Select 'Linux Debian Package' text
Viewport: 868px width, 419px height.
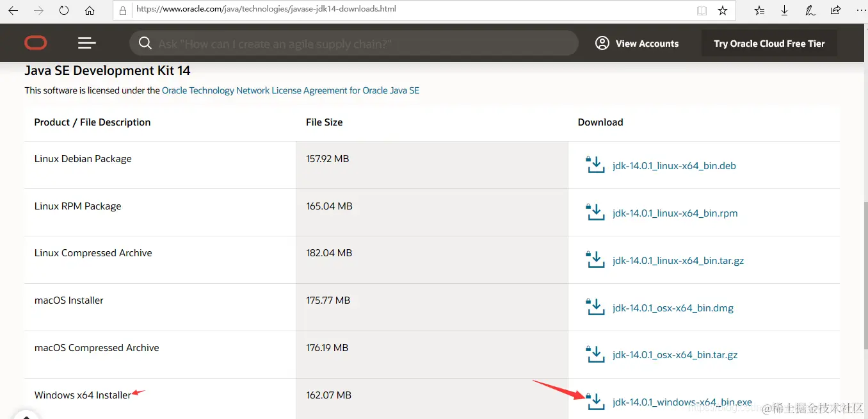83,159
